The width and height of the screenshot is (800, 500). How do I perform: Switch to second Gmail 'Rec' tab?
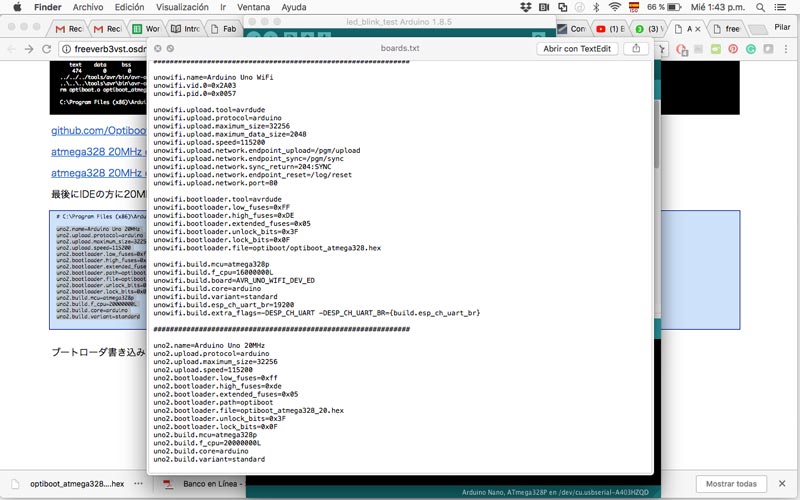click(107, 29)
